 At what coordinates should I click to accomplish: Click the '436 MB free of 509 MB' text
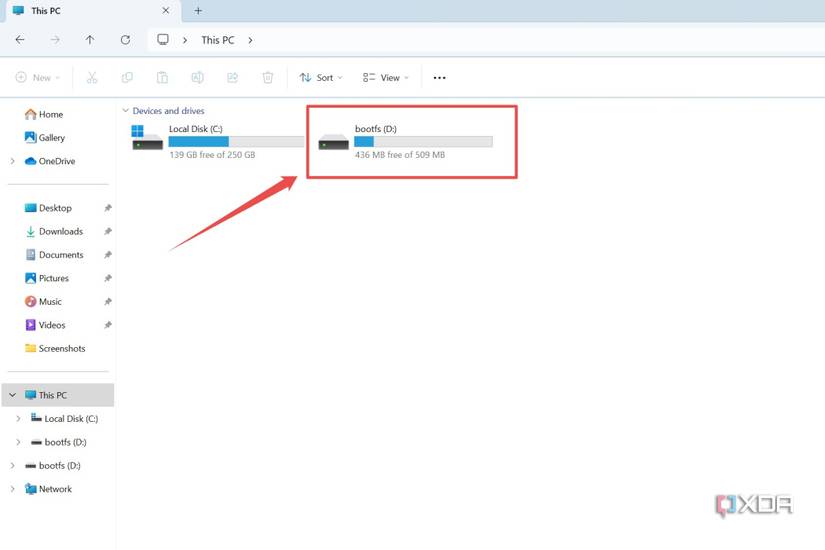coord(400,155)
